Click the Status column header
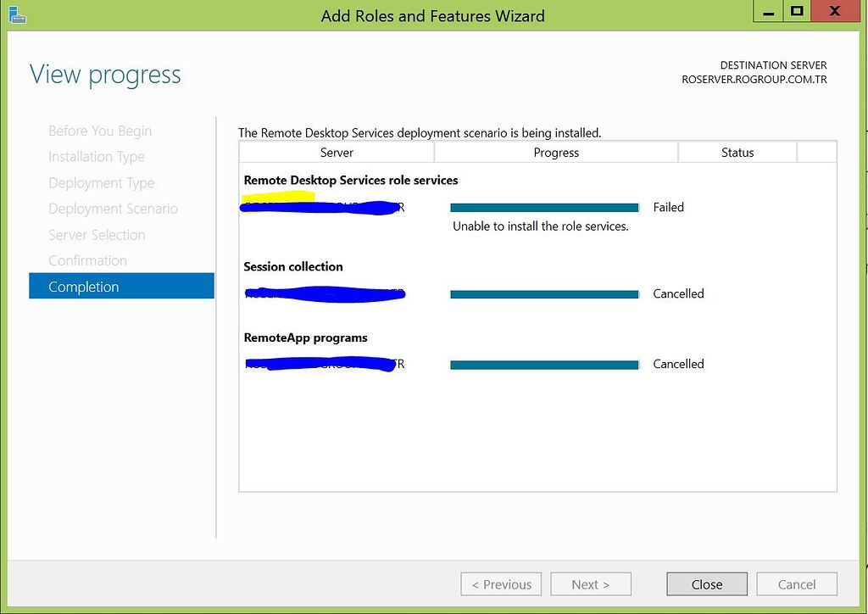The height and width of the screenshot is (614, 868). point(737,153)
